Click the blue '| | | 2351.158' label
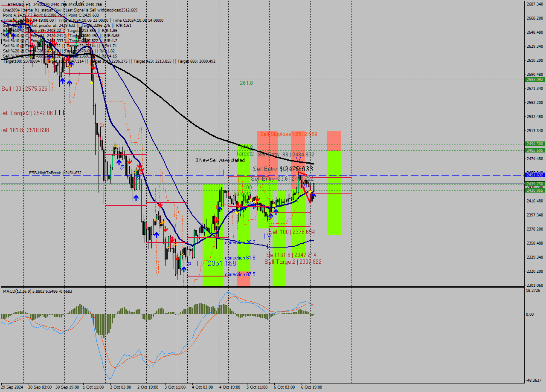This screenshot has width=546, height=392. (216, 263)
